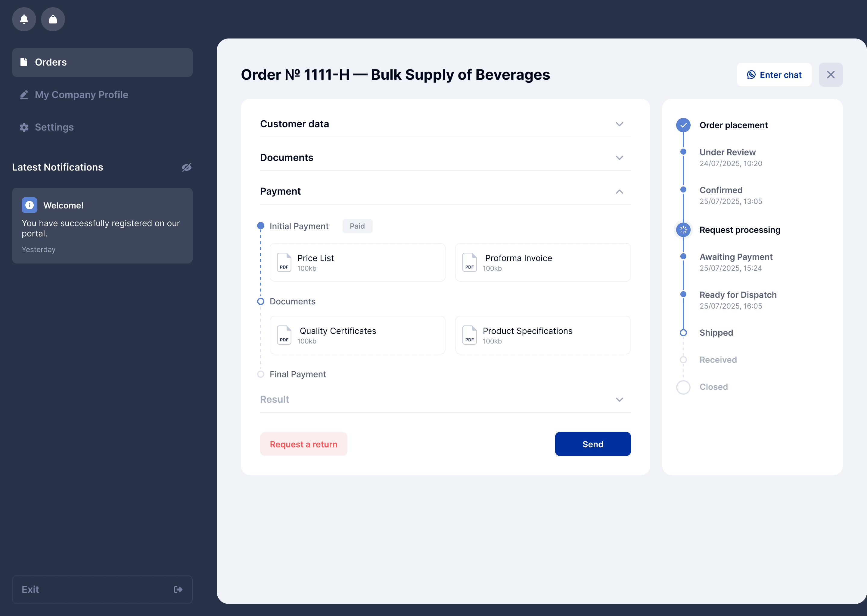867x616 pixels.
Task: Expand the Customer data section
Action: pos(619,125)
